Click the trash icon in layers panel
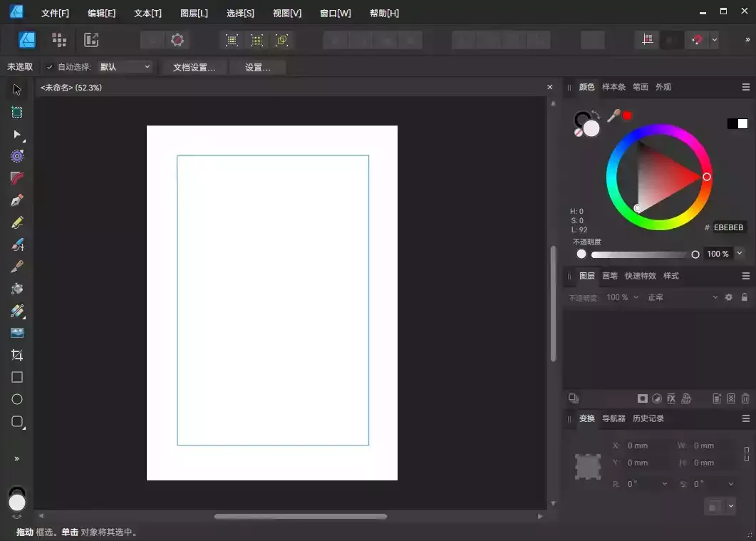The width and height of the screenshot is (756, 541). (x=745, y=398)
